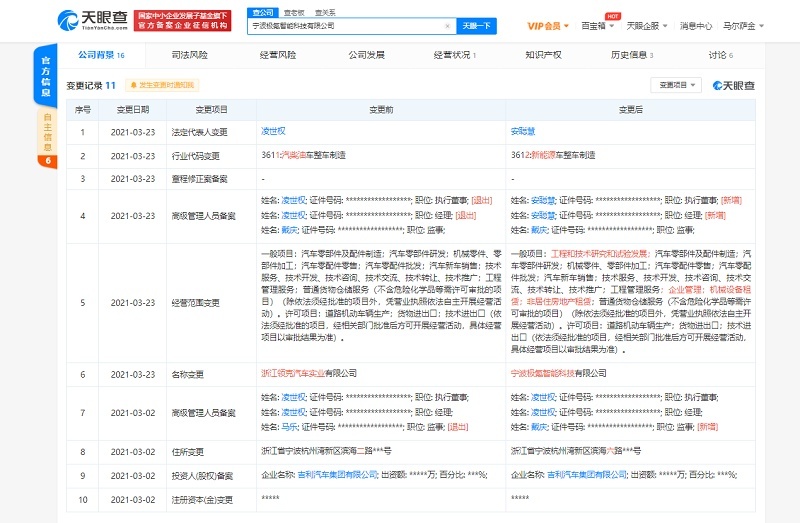
Task: Click the 序号 column header
Action: coord(83,110)
